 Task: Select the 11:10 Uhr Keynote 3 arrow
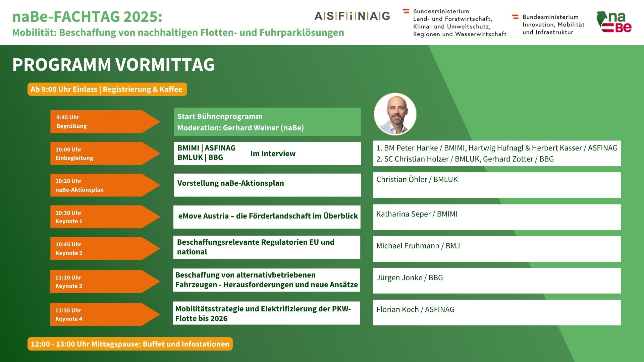click(101, 282)
